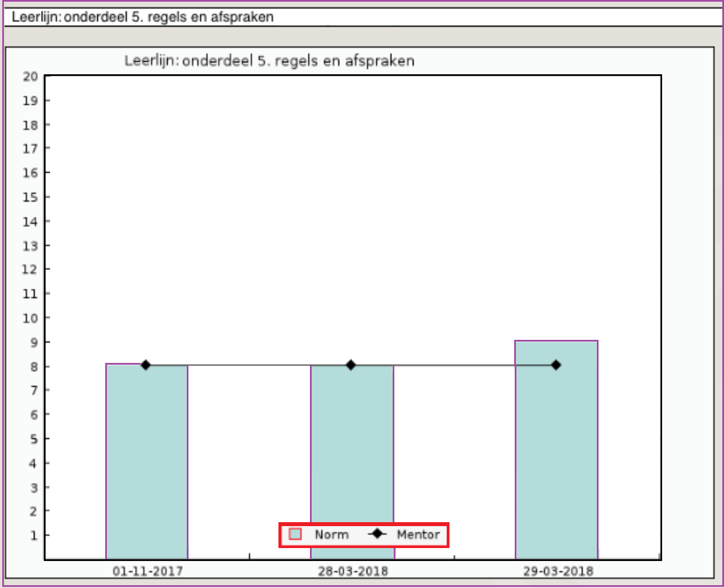
Task: Click the chart title inside the graph
Action: [x=269, y=61]
